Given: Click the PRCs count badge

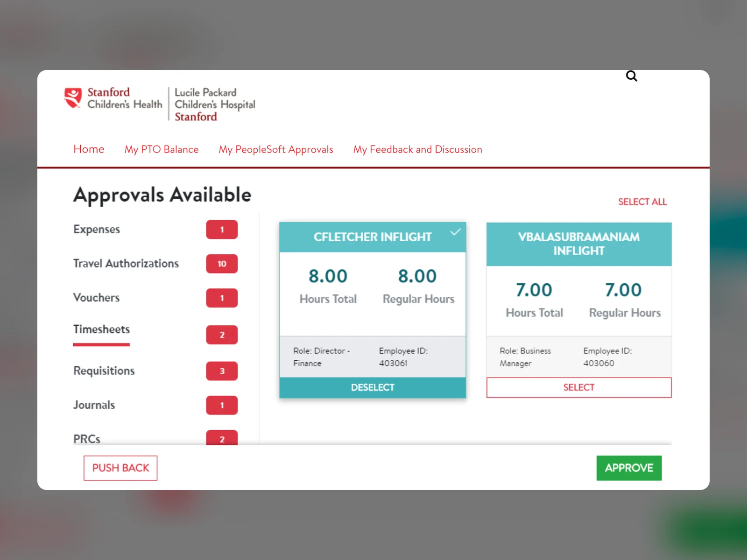Looking at the screenshot, I should tap(222, 438).
